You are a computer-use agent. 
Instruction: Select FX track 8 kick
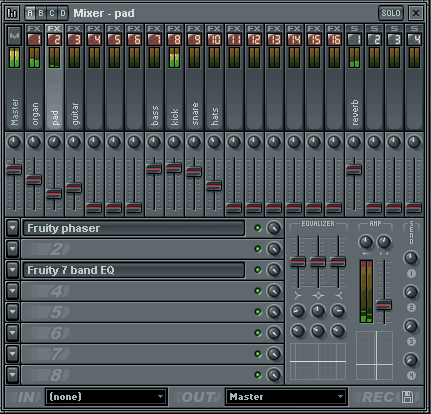click(174, 77)
